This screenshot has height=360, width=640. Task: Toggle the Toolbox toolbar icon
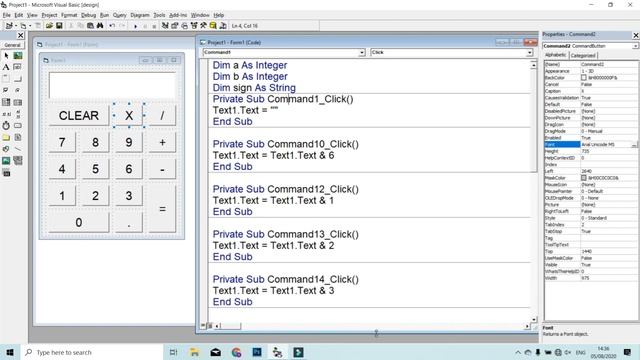tap(203, 26)
